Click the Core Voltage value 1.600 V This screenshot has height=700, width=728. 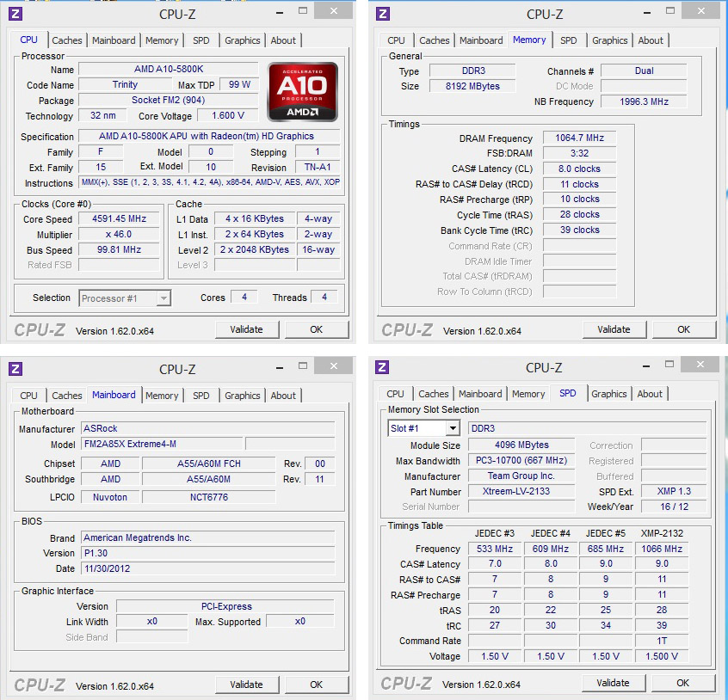point(228,115)
